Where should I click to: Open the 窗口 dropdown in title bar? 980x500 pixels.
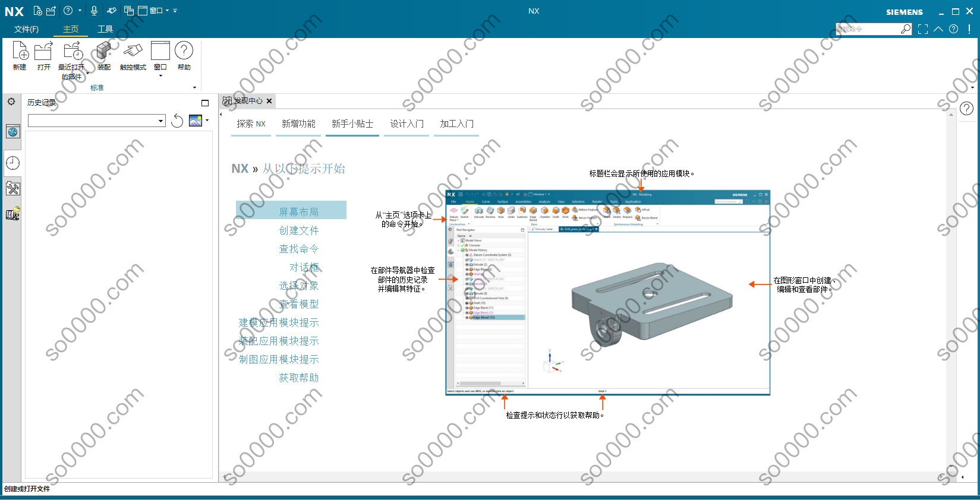click(159, 11)
